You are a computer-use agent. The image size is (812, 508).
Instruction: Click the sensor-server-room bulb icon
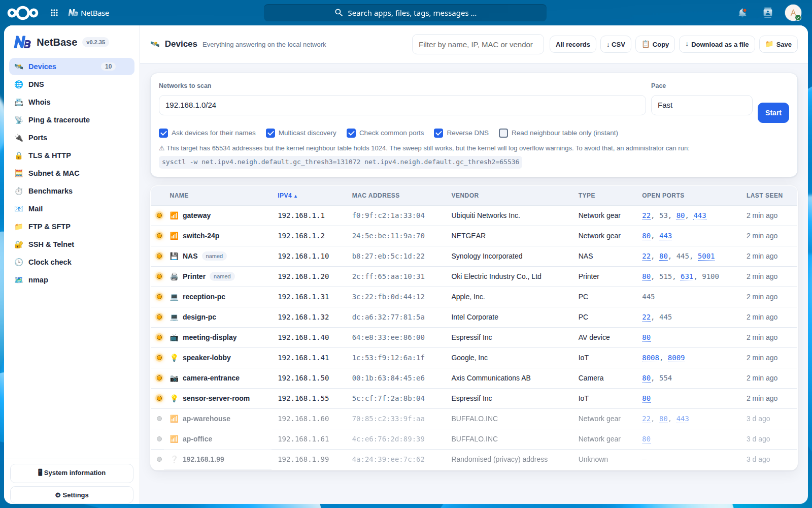click(x=174, y=398)
